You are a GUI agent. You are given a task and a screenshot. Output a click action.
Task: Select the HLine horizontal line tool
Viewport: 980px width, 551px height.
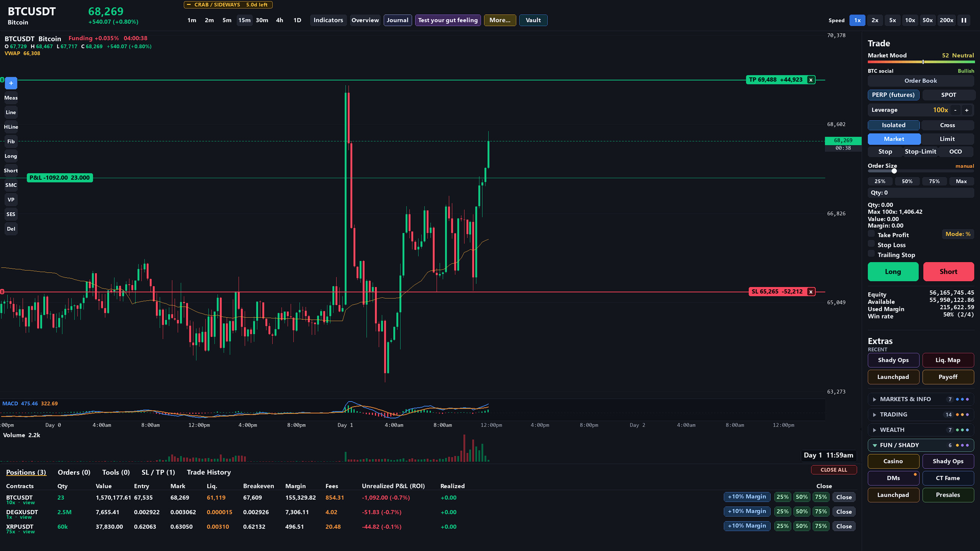[11, 127]
